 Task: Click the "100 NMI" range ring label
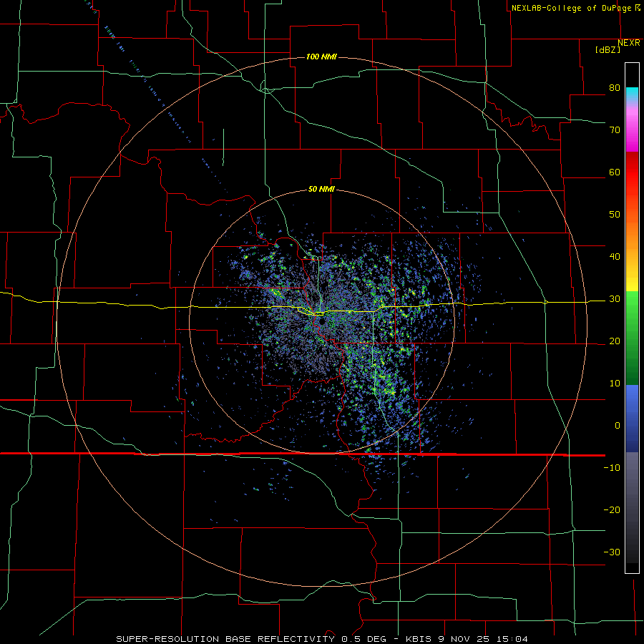click(321, 57)
